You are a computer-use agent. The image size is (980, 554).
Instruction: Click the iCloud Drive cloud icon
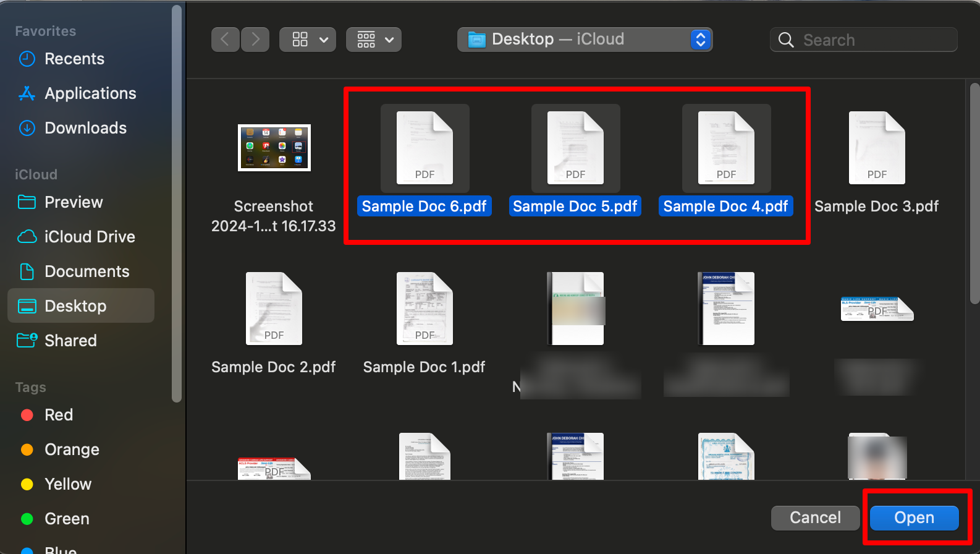coord(27,237)
